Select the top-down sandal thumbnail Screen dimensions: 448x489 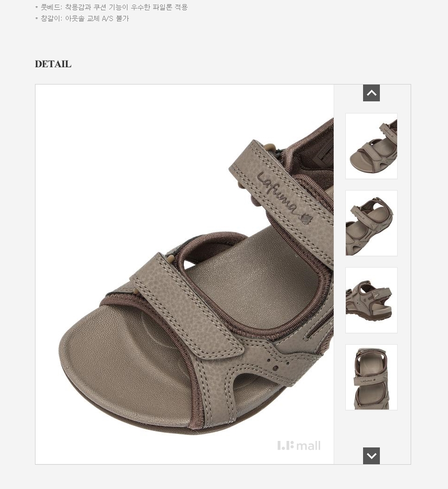pos(371,377)
